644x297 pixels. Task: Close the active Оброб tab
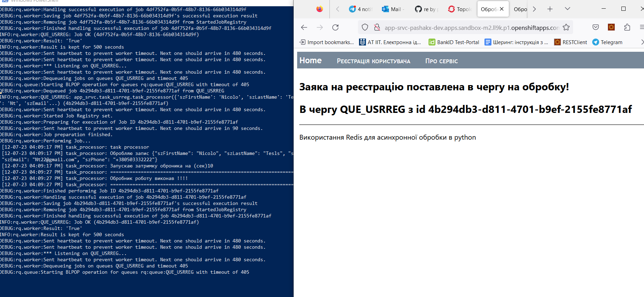(x=502, y=9)
